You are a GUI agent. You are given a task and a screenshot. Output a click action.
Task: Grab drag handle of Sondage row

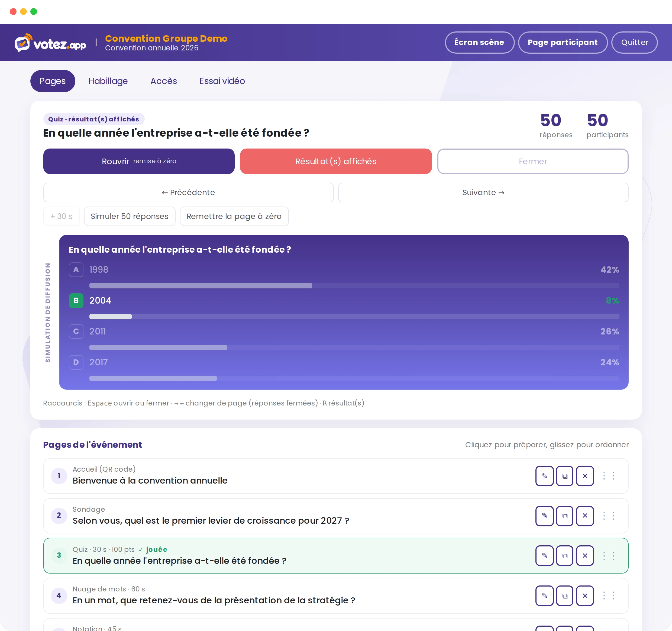click(609, 516)
